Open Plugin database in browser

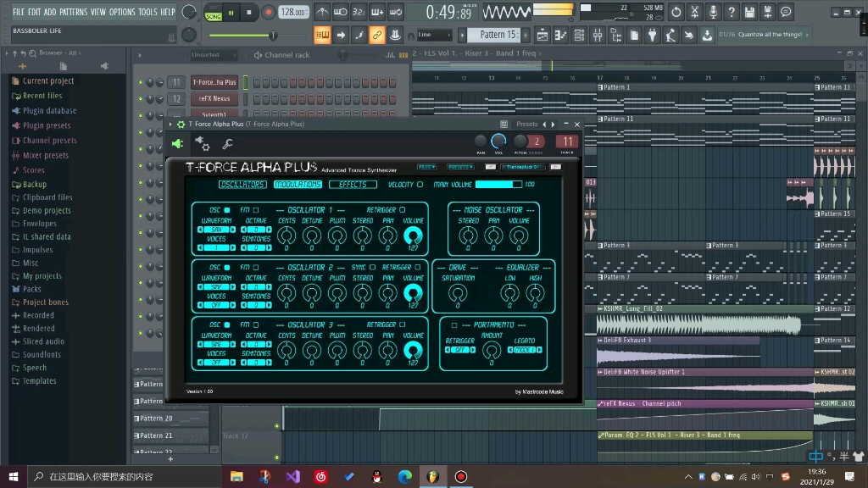pos(49,111)
